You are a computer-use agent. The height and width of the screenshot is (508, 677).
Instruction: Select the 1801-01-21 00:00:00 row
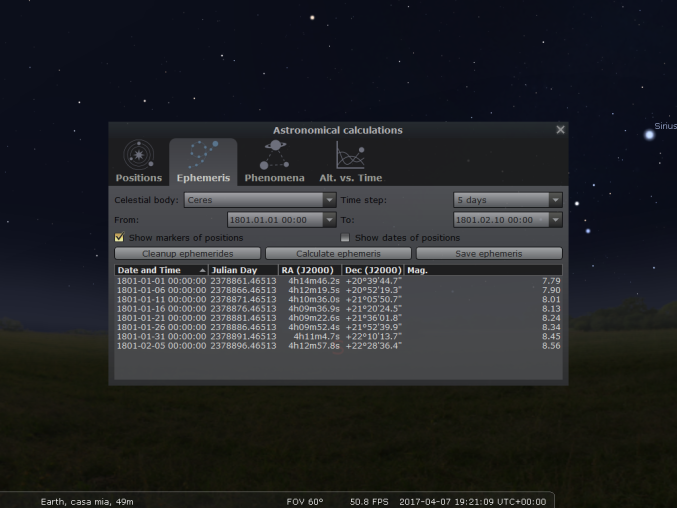tap(338, 318)
